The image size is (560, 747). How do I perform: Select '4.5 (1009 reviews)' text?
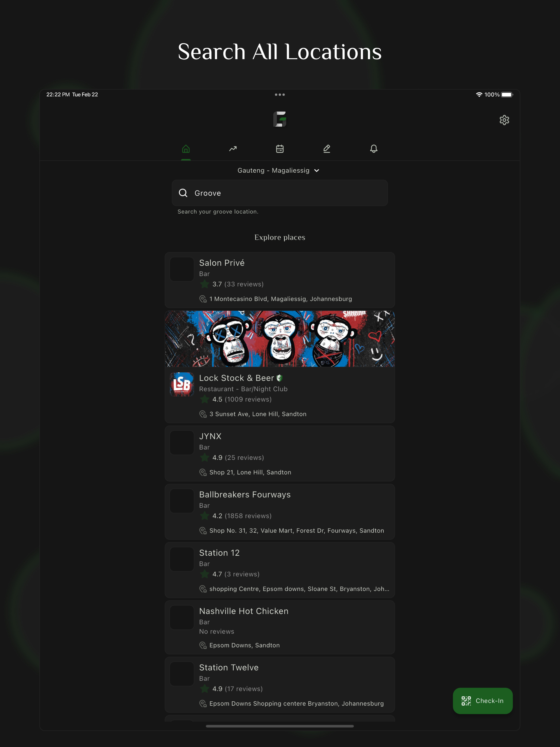point(242,399)
